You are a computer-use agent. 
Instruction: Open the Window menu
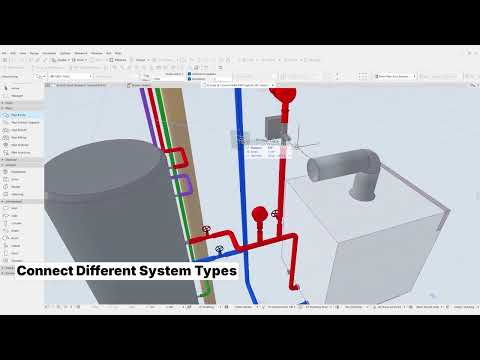(x=97, y=53)
